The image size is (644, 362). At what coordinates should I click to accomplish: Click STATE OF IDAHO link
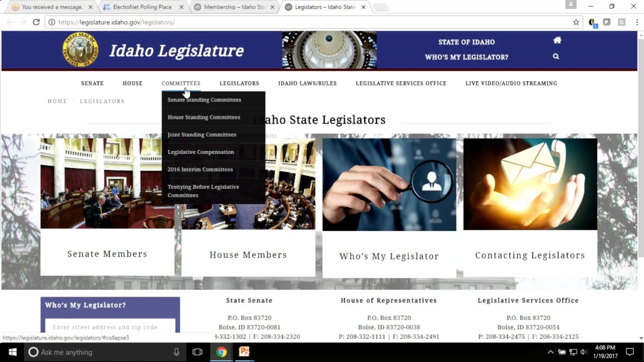coord(466,42)
